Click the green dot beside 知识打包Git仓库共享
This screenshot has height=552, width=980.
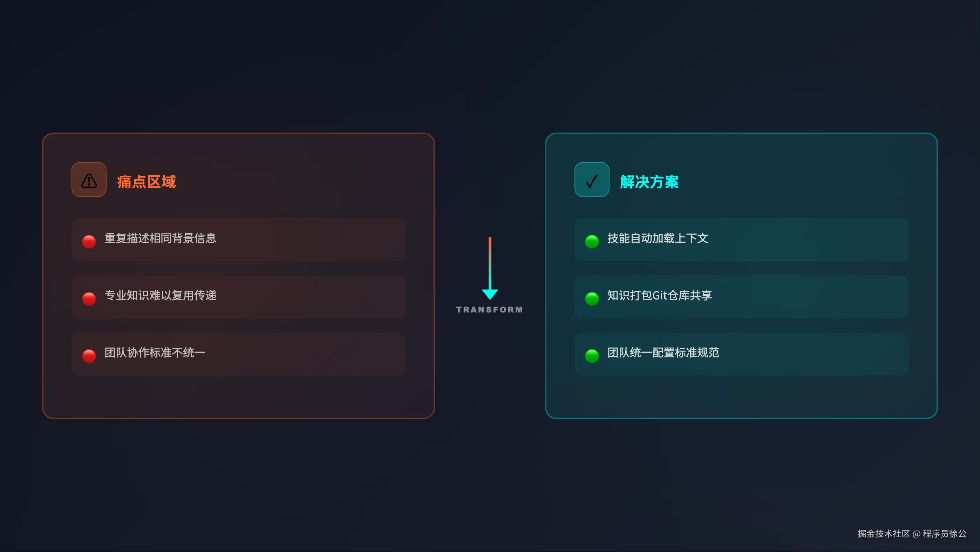point(592,298)
